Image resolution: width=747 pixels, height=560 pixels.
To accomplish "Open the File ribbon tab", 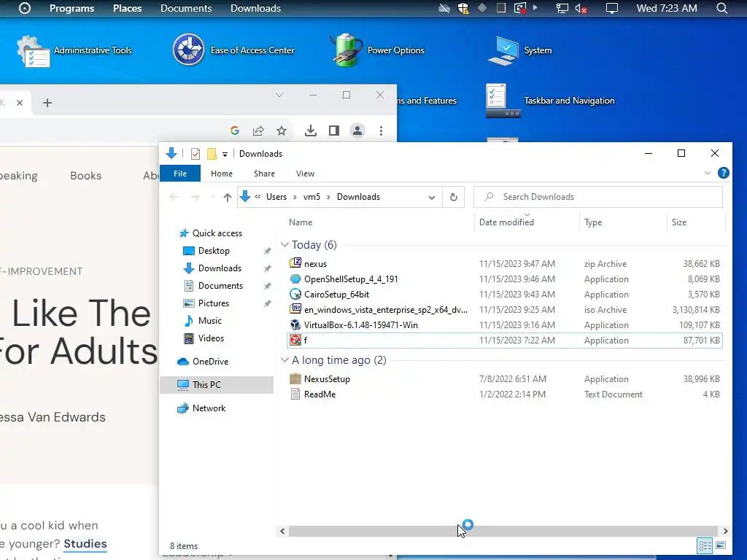I will (x=180, y=174).
